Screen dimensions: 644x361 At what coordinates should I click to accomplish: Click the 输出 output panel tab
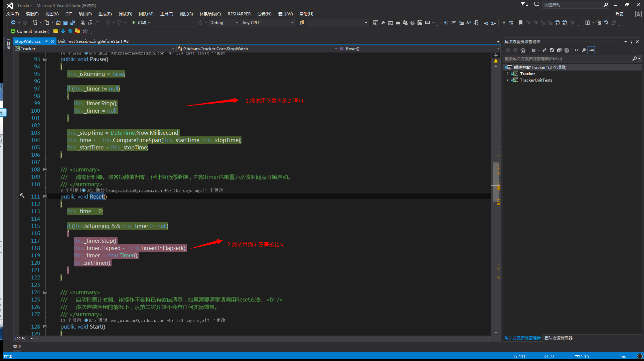pos(17,346)
